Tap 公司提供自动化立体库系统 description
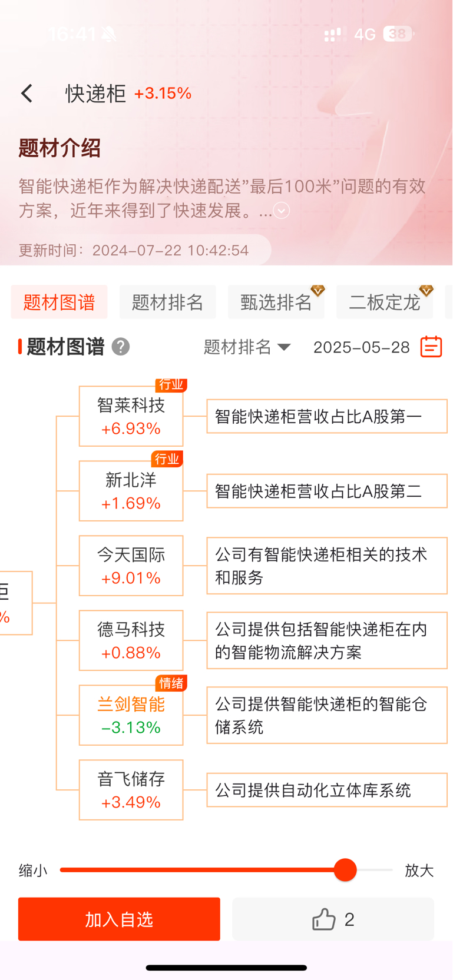Image resolution: width=453 pixels, height=980 pixels. (x=327, y=790)
